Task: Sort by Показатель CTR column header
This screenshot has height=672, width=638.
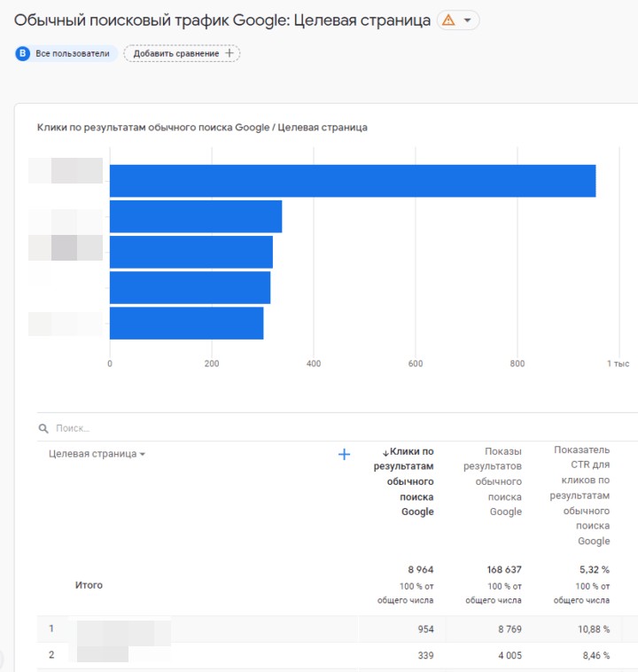Action: 581,495
